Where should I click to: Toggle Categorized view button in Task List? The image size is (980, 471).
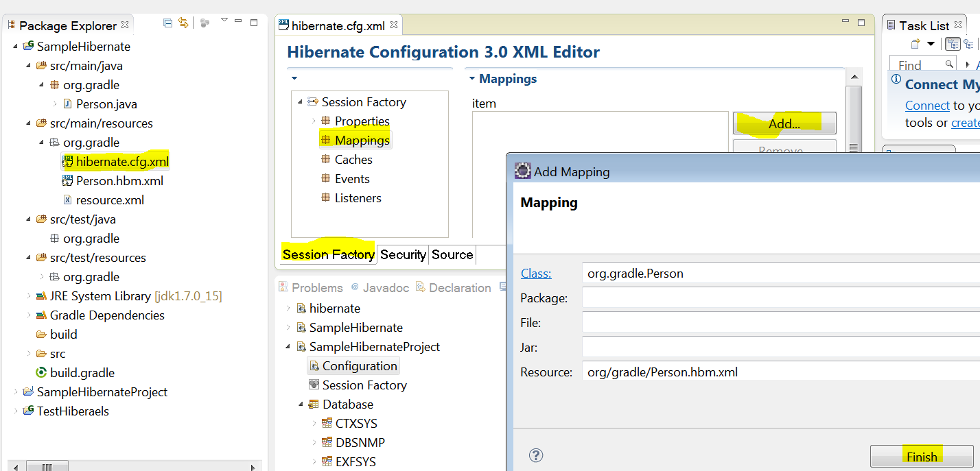pos(953,45)
